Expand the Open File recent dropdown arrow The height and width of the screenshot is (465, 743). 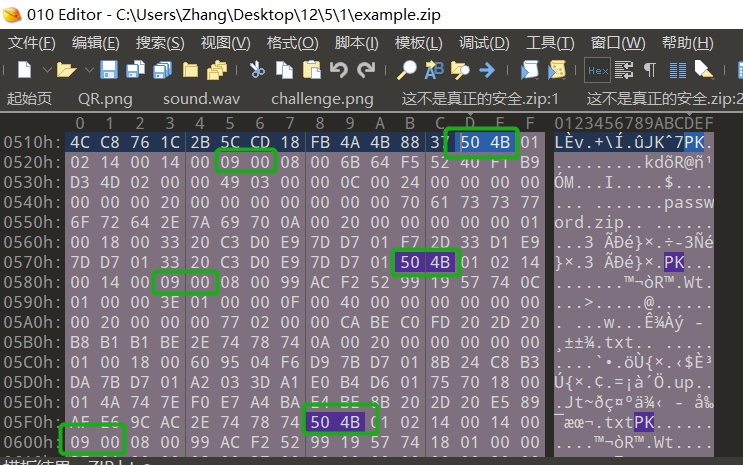click(x=89, y=70)
